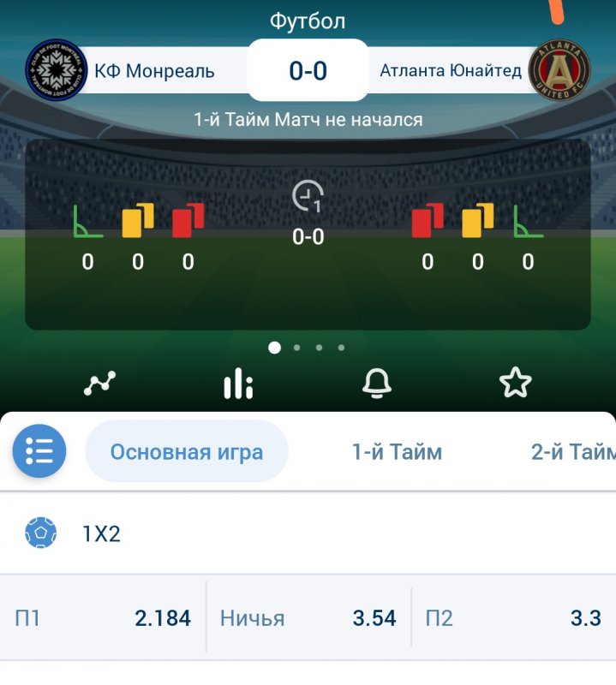
Task: Go to the second pagination dot
Action: point(296,348)
